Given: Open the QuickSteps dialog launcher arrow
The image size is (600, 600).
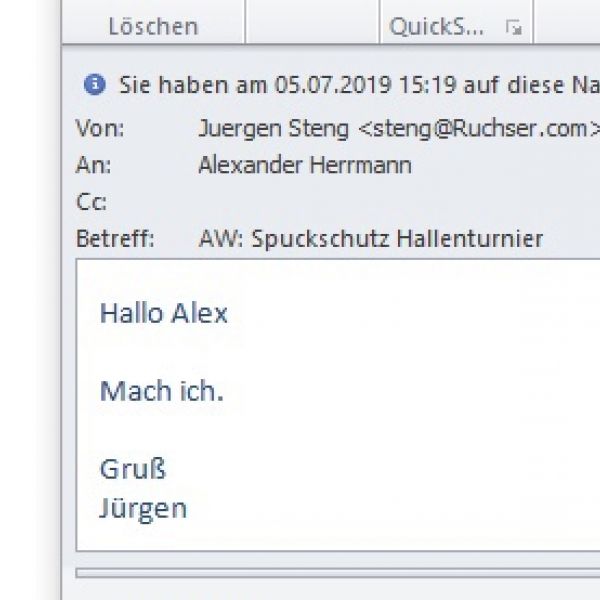Looking at the screenshot, I should 514,27.
